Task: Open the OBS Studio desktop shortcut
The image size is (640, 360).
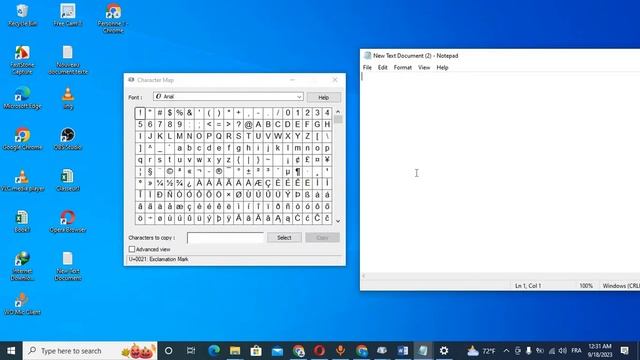Action: (68, 139)
